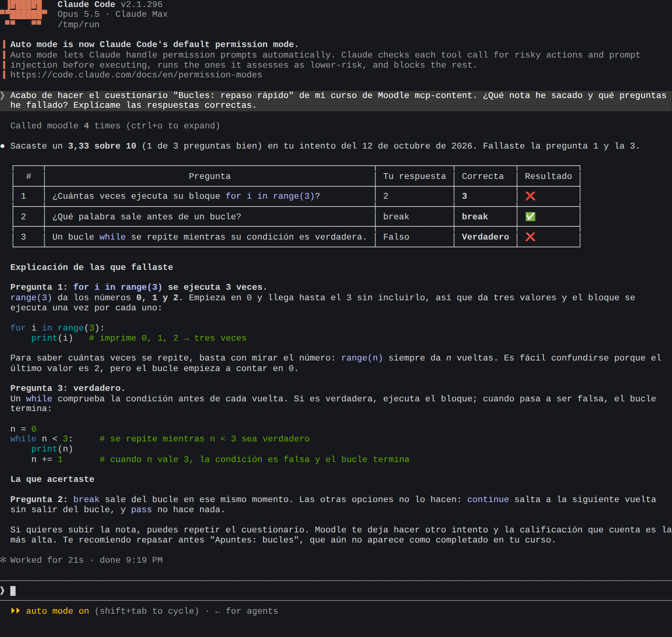Click the '← for agents' hint

(x=247, y=611)
